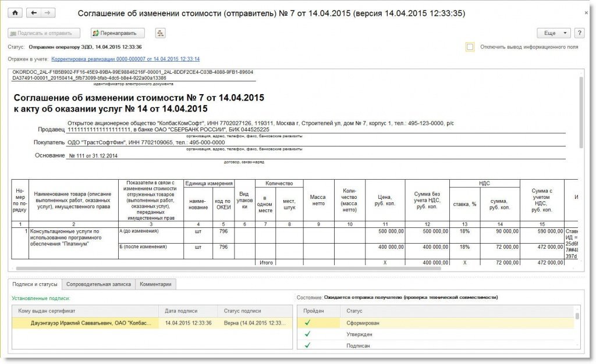Switch to Сопроводительная записка tab
The width and height of the screenshot is (596, 364).
coord(98,284)
